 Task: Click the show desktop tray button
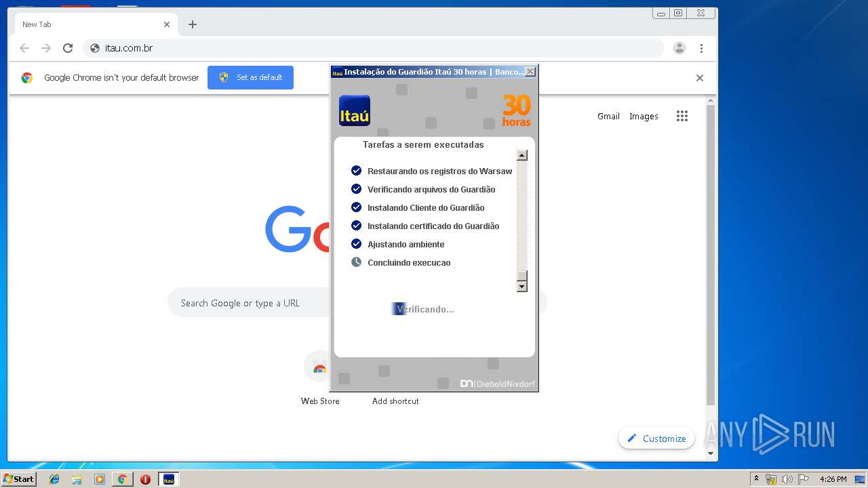pos(861,479)
